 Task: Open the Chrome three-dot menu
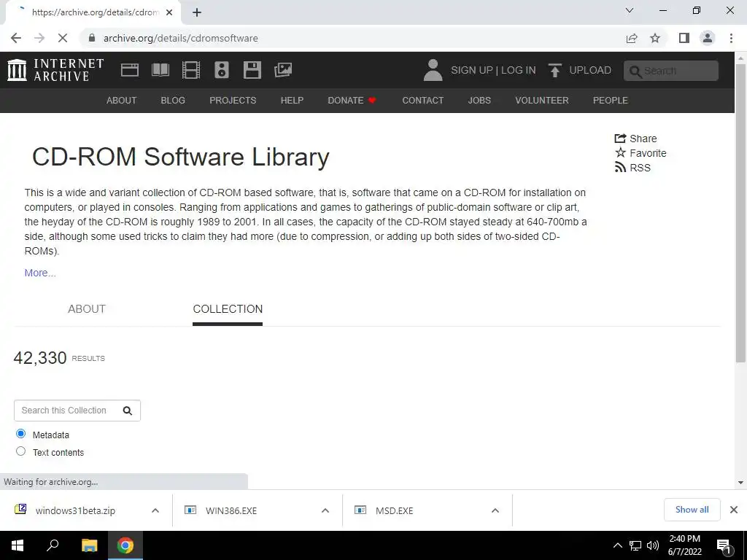point(731,38)
